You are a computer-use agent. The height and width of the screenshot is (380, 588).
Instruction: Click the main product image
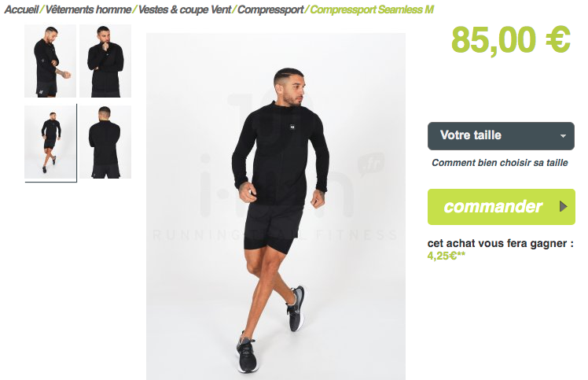tap(276, 206)
